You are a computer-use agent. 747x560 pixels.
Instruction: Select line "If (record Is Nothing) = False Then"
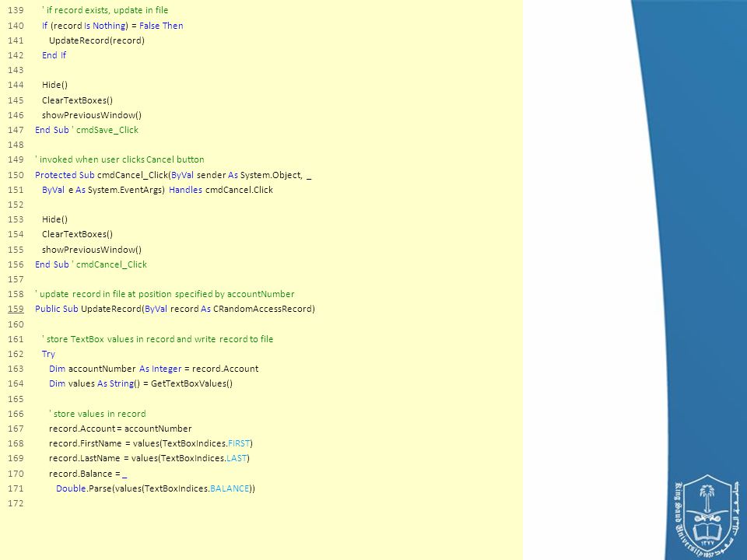112,26
